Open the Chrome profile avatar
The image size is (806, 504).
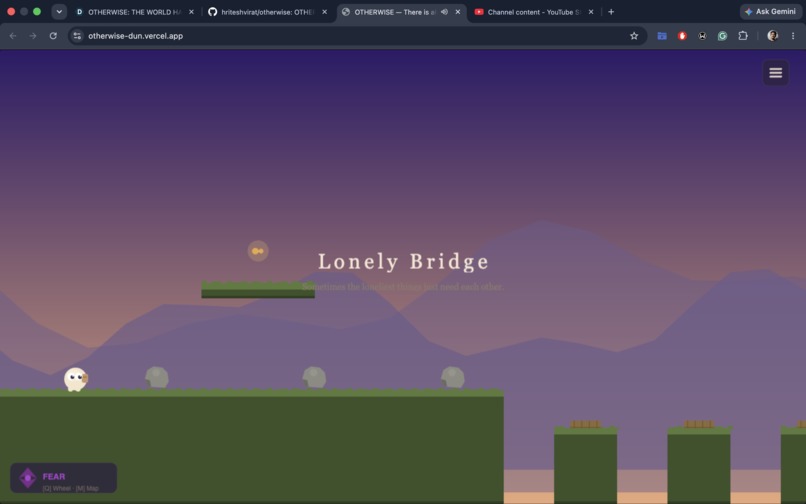[772, 36]
